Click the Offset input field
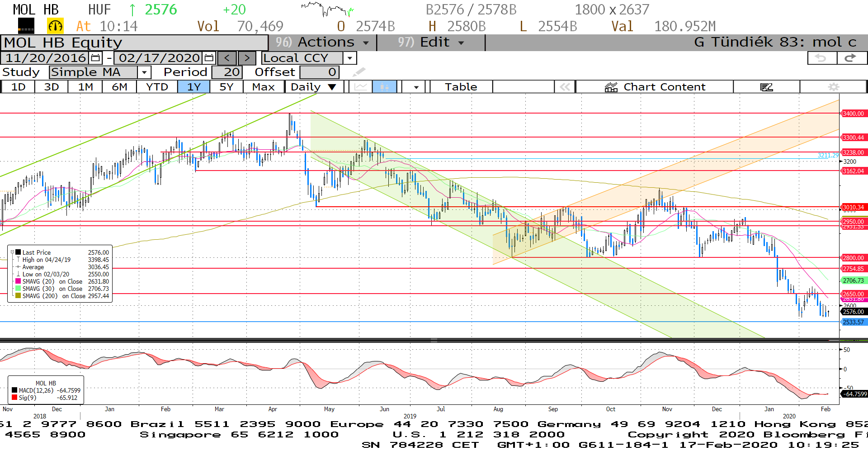 [x=319, y=72]
